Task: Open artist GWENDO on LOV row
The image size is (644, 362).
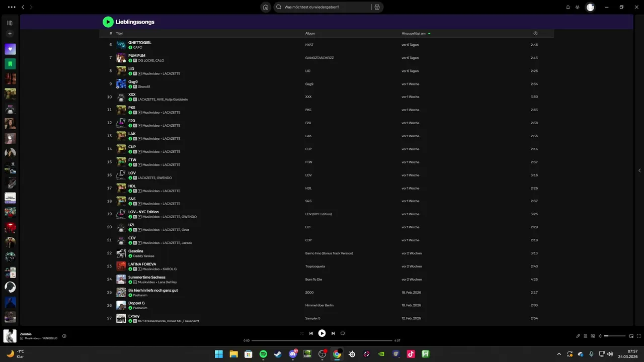Action: point(165,178)
